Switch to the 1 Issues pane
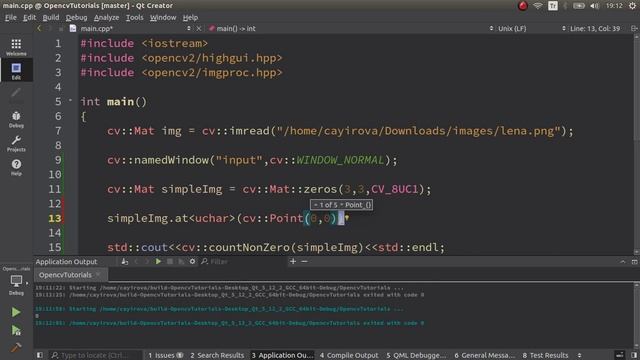The width and height of the screenshot is (640, 360). 165,355
